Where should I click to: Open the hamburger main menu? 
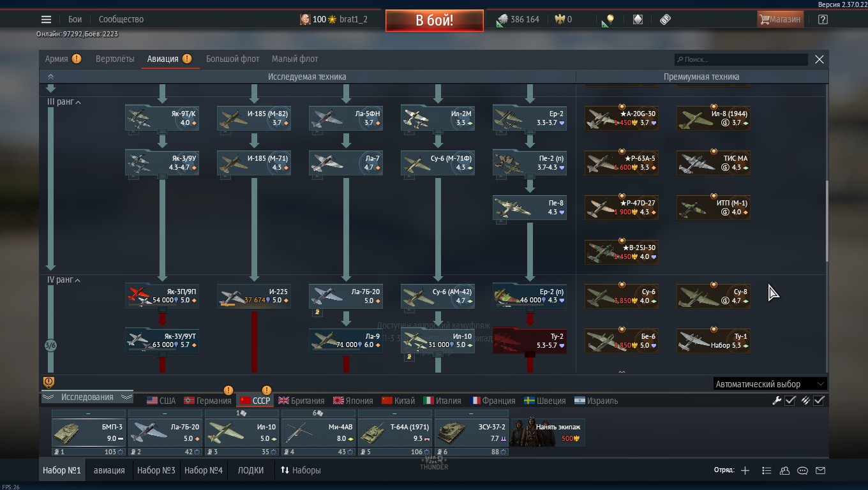click(46, 19)
